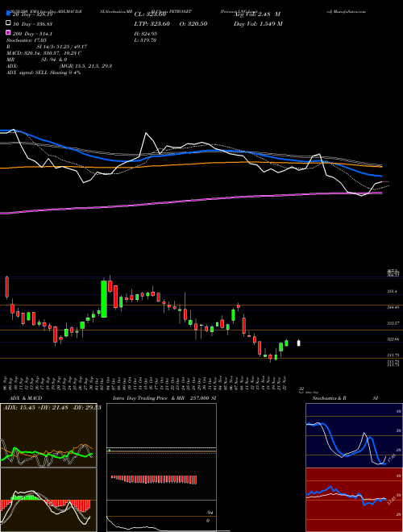This screenshot has height=532, width=403.
Task: Click the Stochastics & RSI panel title
Action: (345, 398)
